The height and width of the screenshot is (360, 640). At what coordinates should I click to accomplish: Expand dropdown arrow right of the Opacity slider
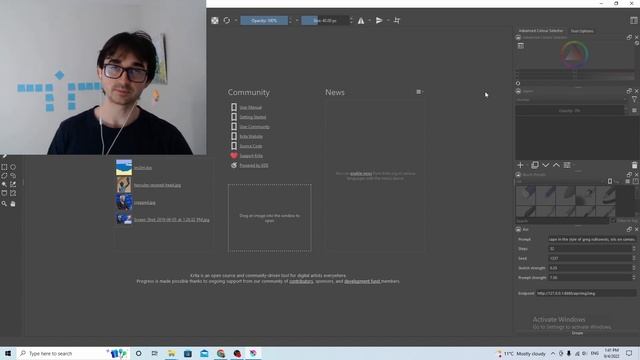(x=297, y=20)
